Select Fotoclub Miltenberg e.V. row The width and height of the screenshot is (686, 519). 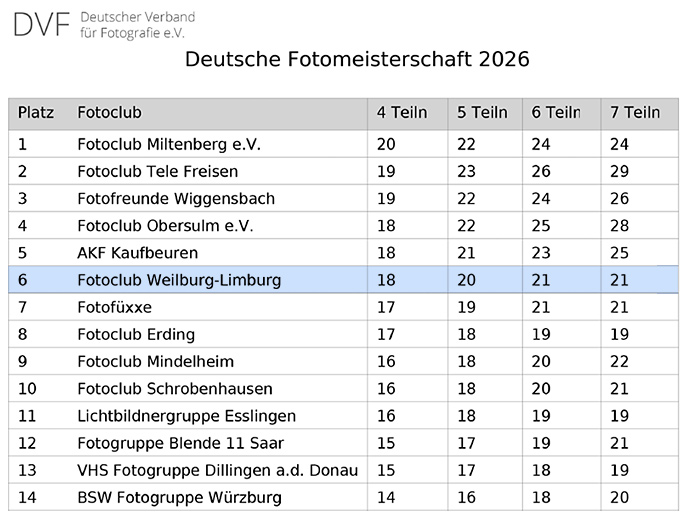[x=343, y=144]
